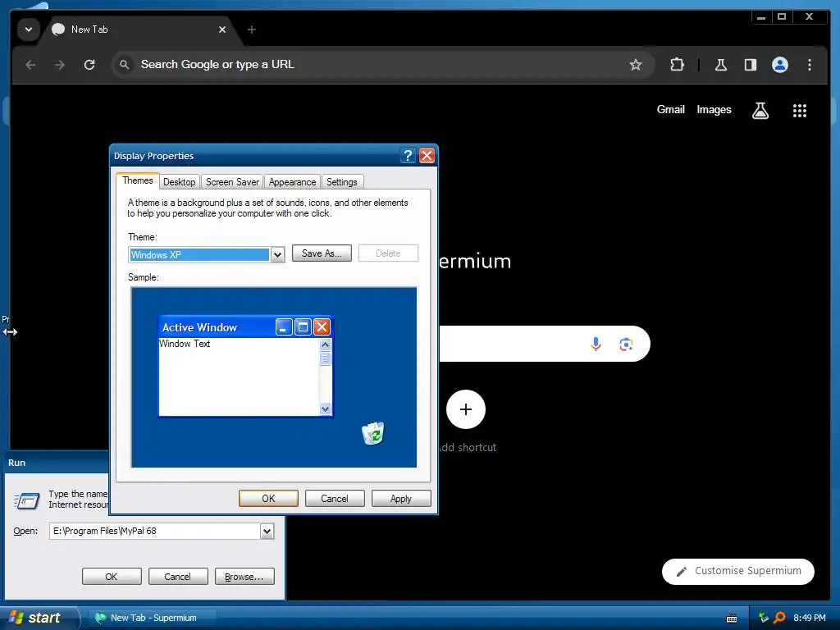Cancel the Run dialog
The width and height of the screenshot is (840, 630).
pyautogui.click(x=178, y=577)
